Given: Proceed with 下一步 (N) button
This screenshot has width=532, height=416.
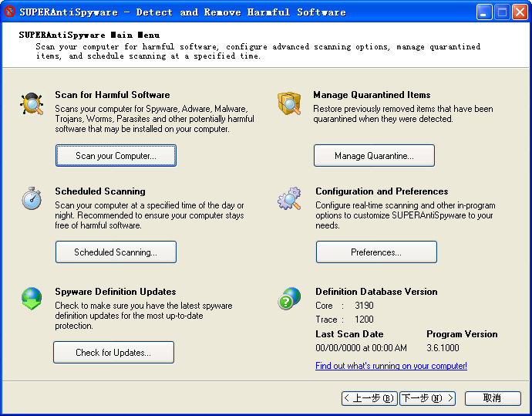Looking at the screenshot, I should coord(427,398).
